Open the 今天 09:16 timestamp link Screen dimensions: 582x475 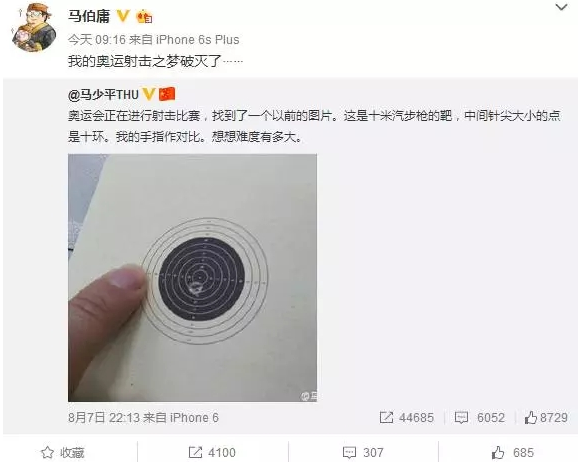click(x=97, y=39)
